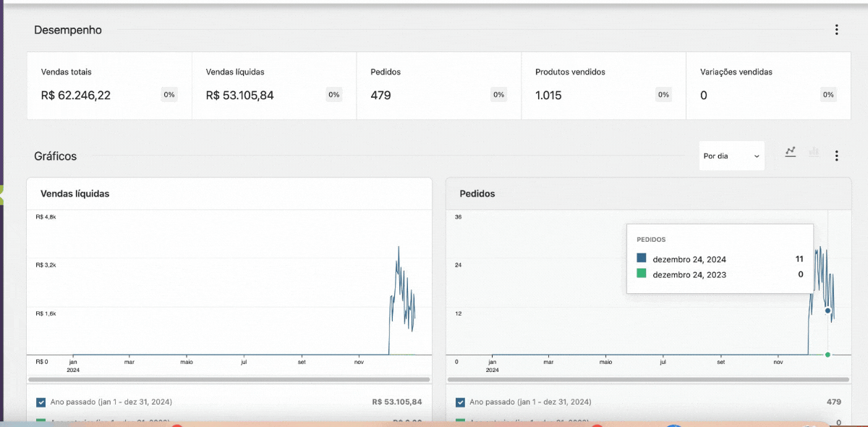This screenshot has width=868, height=427.
Task: Select the Produtos vendidos summary card
Action: (x=603, y=85)
